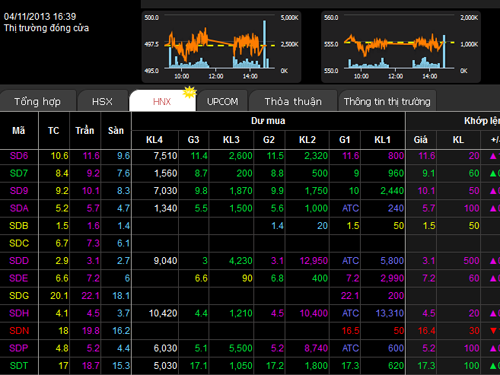
Task: Click the KL4 column header
Action: click(155, 140)
